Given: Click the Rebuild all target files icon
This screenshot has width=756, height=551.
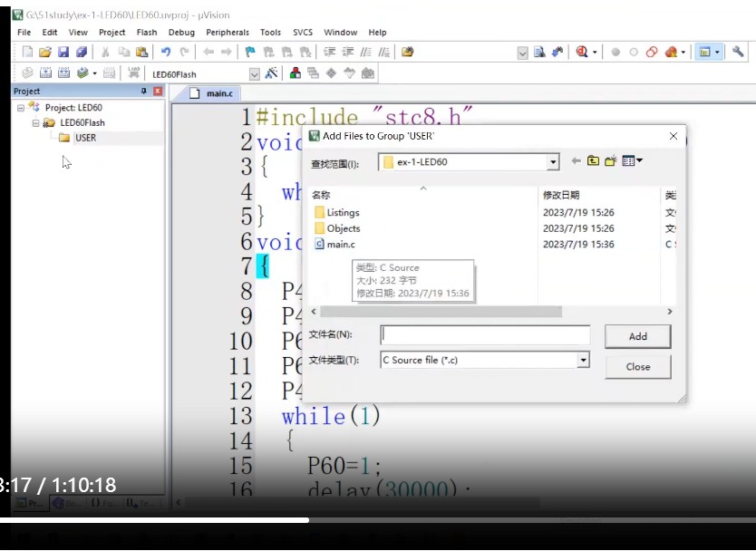Looking at the screenshot, I should (63, 73).
